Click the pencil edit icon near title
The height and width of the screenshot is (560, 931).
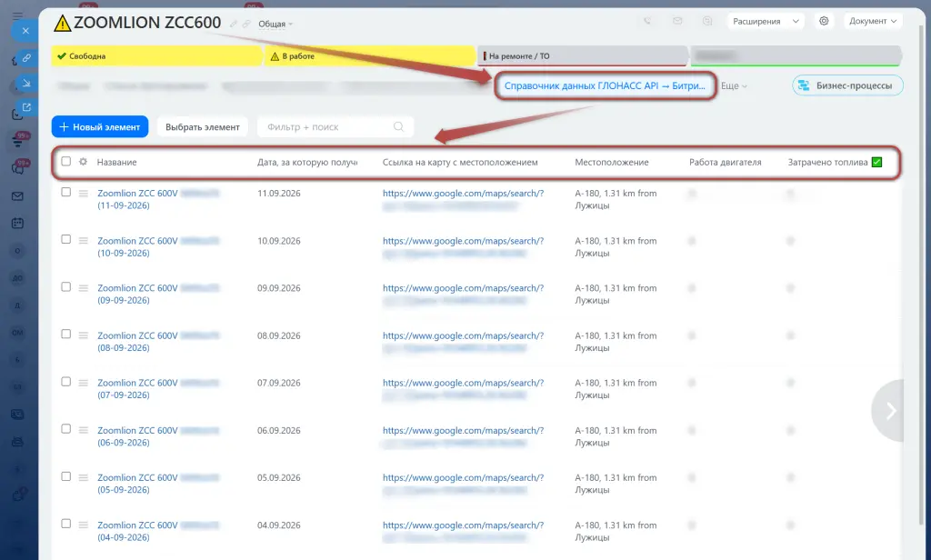234,24
